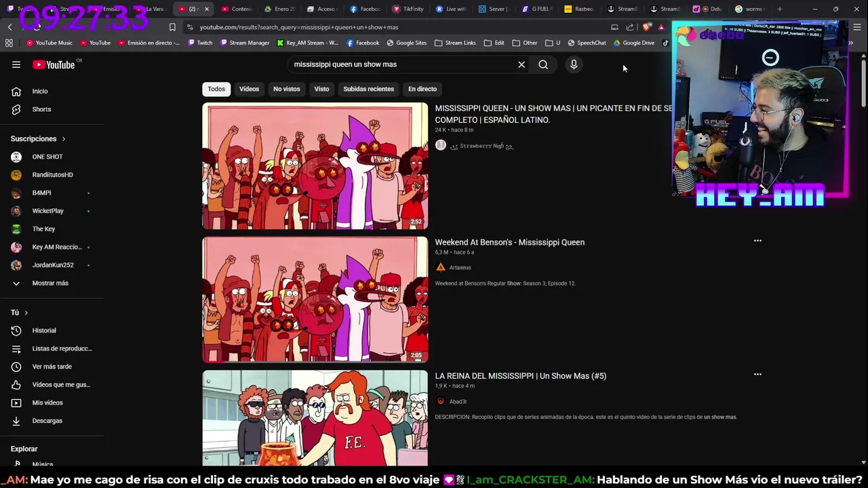Open new tab with plus button

point(780,9)
